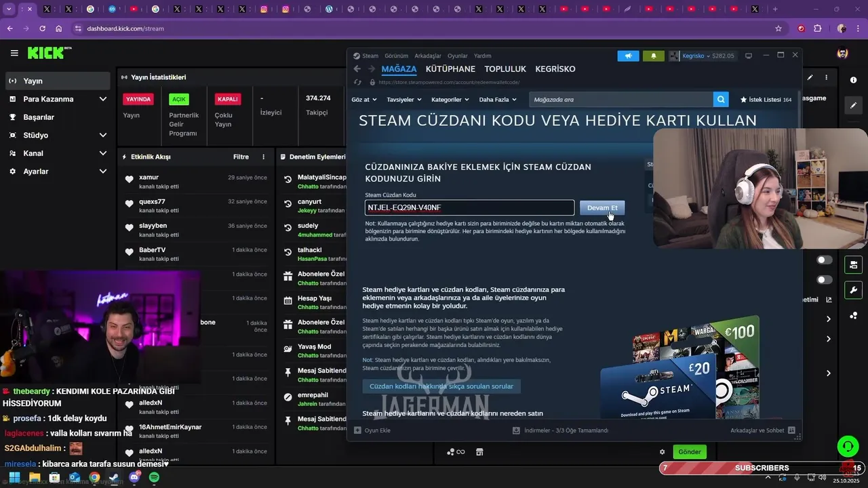Reload the Steam store page
The height and width of the screenshot is (488, 868).
[x=357, y=82]
